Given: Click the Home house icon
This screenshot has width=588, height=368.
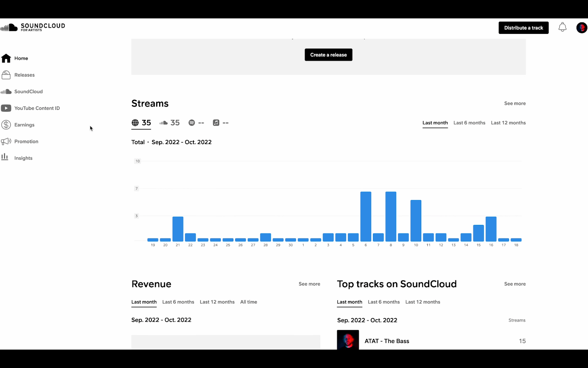Looking at the screenshot, I should (x=6, y=58).
